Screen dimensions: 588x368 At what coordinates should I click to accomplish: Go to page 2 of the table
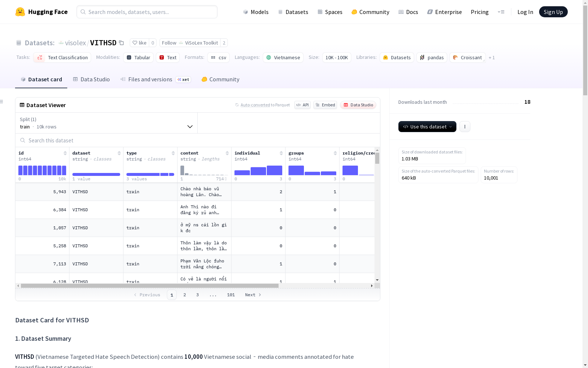[184, 295]
